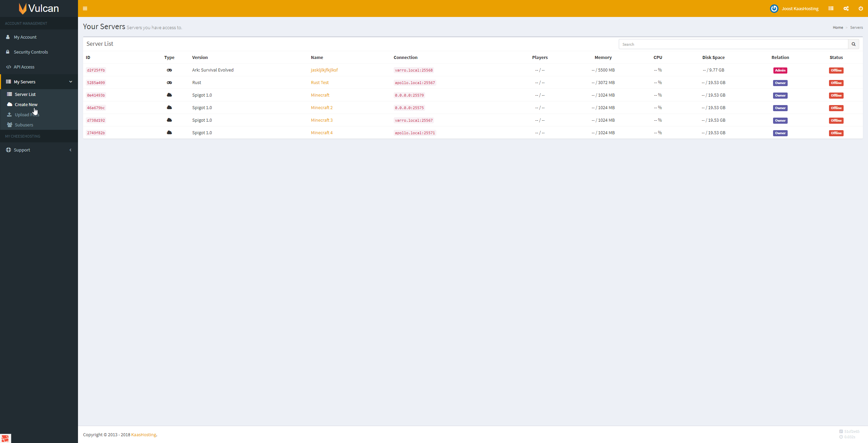The height and width of the screenshot is (443, 868).
Task: Go to Security Controls page
Action: [x=31, y=52]
